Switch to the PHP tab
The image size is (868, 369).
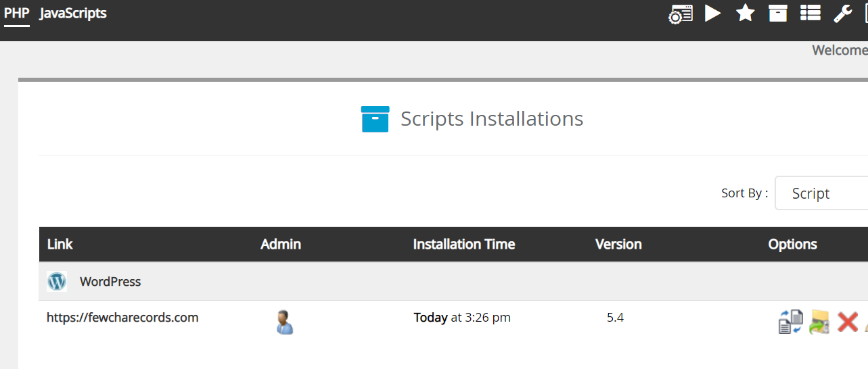coord(17,13)
